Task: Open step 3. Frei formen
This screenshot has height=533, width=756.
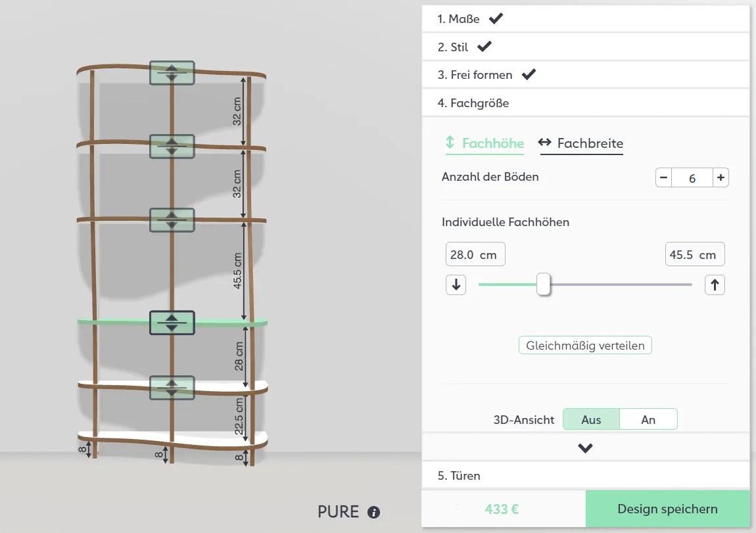Action: [x=586, y=75]
